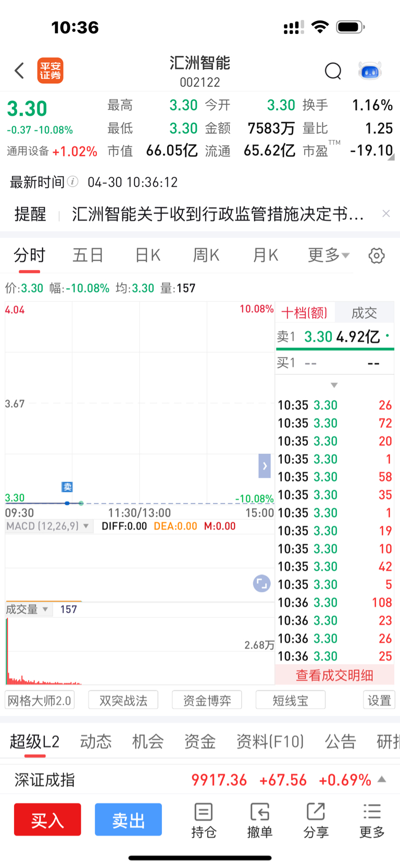The image size is (400, 868).
Task: Open the robot assistant icon
Action: click(x=370, y=70)
